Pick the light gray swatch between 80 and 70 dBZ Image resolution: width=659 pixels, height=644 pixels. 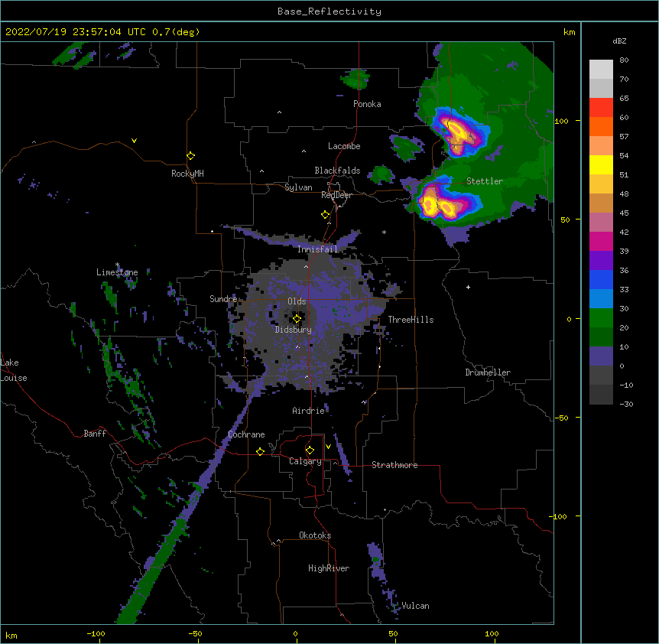point(601,70)
